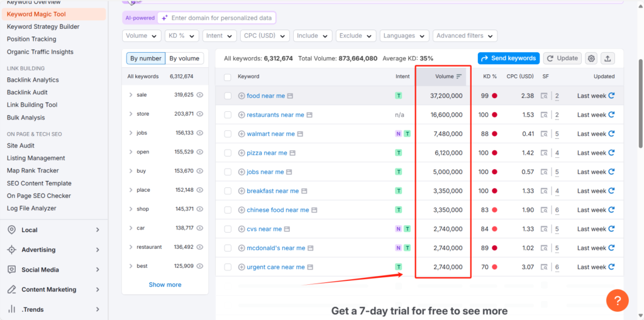Open the orange help question button
Viewport: 644px width, 320px height.
coord(618,301)
